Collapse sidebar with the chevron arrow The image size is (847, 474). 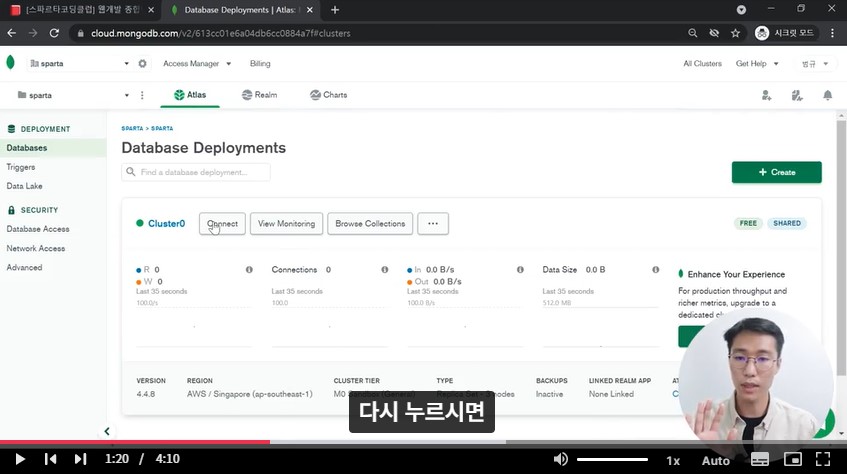click(x=106, y=431)
